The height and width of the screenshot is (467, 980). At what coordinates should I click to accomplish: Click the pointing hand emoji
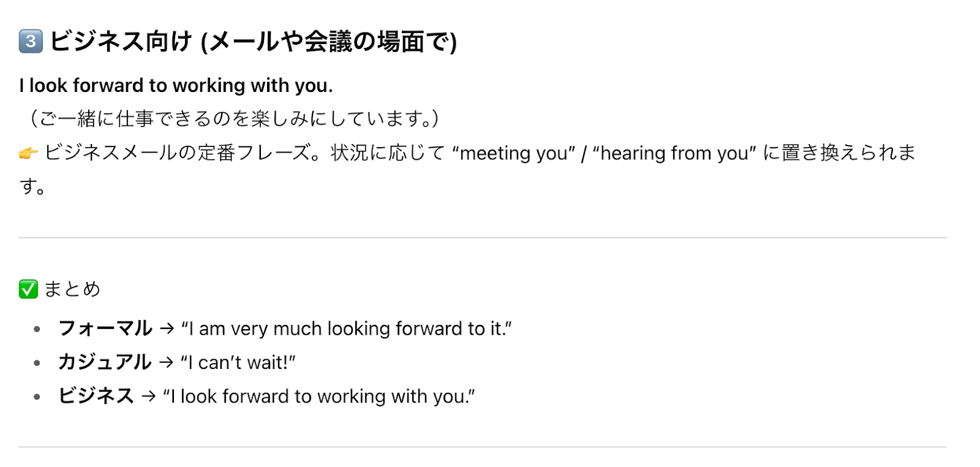[x=28, y=153]
